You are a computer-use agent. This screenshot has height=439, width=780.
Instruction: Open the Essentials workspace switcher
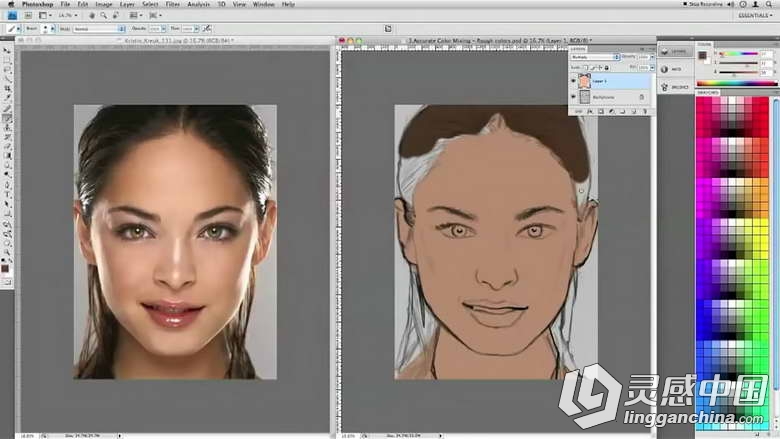(x=756, y=15)
